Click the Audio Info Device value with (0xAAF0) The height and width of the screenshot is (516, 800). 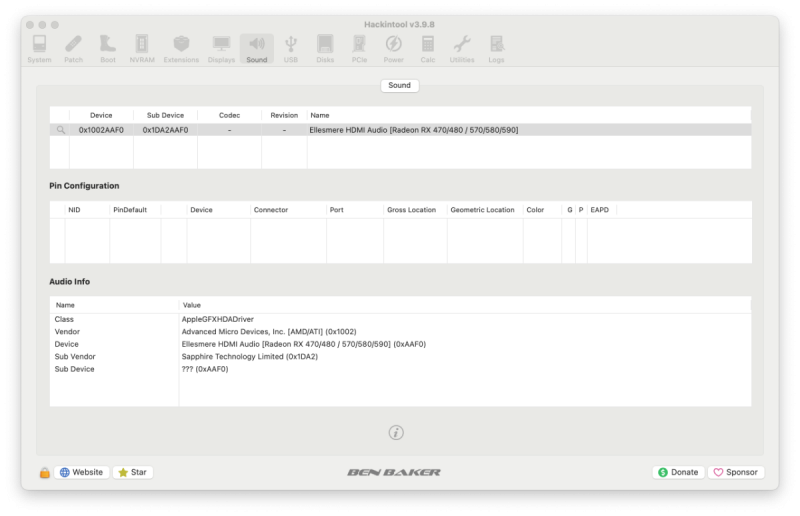point(304,345)
